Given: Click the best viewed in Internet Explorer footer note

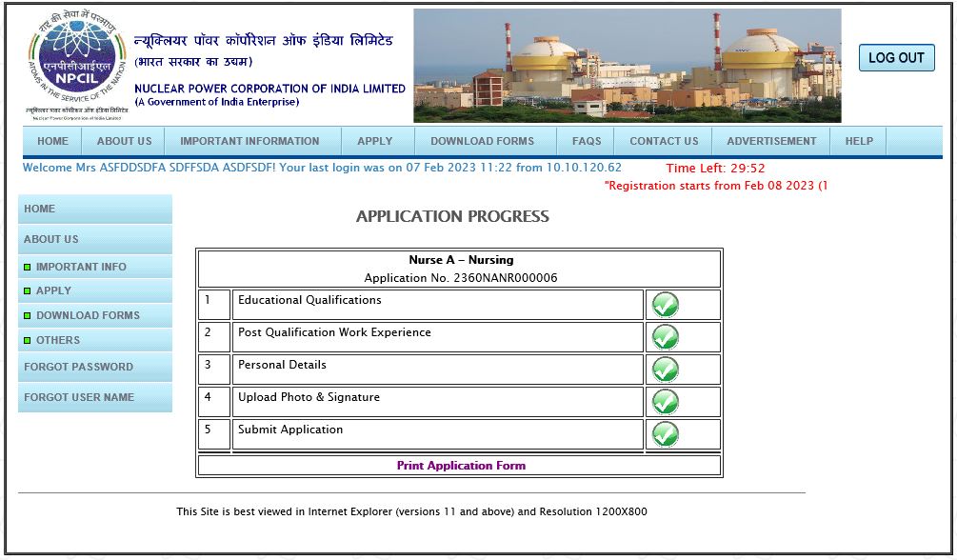Looking at the screenshot, I should [412, 511].
